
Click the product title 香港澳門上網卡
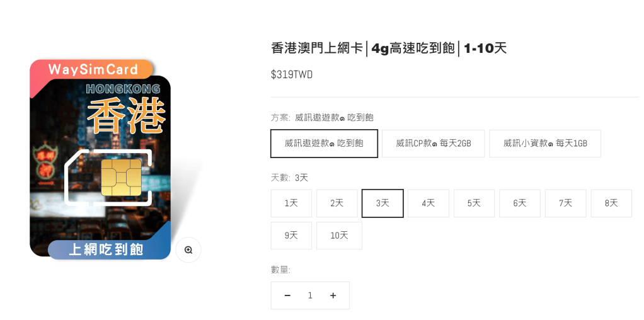click(x=317, y=48)
